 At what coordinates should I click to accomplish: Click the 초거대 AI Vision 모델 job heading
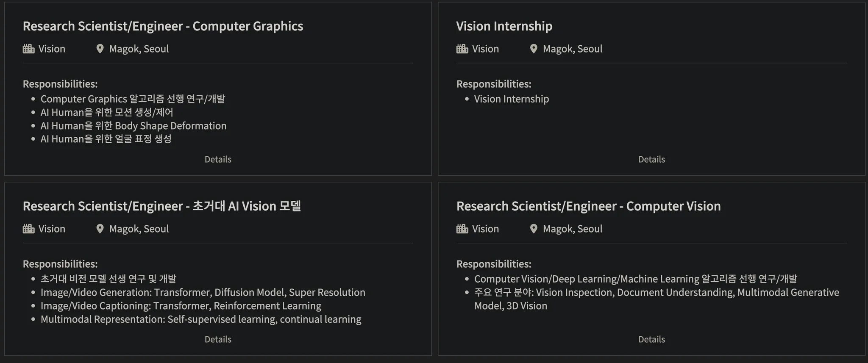coord(162,206)
